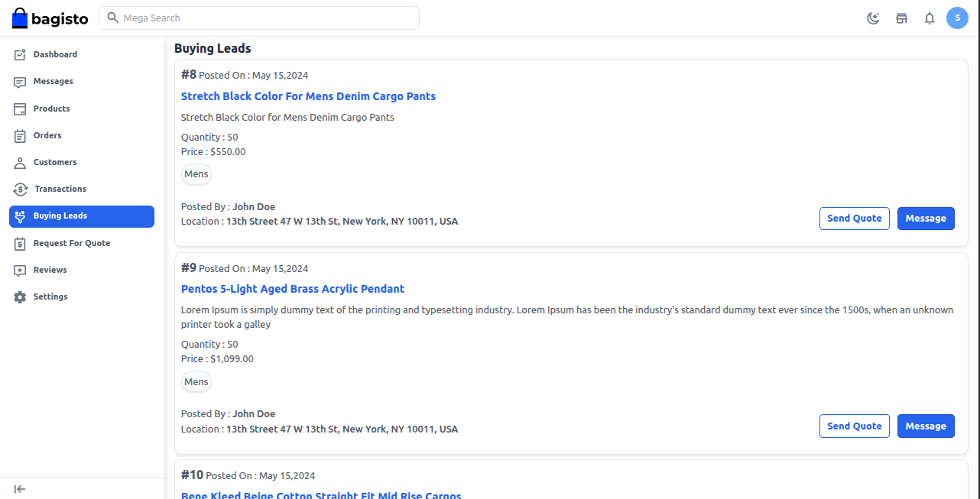
Task: Select the Messages icon in sidebar
Action: [21, 81]
